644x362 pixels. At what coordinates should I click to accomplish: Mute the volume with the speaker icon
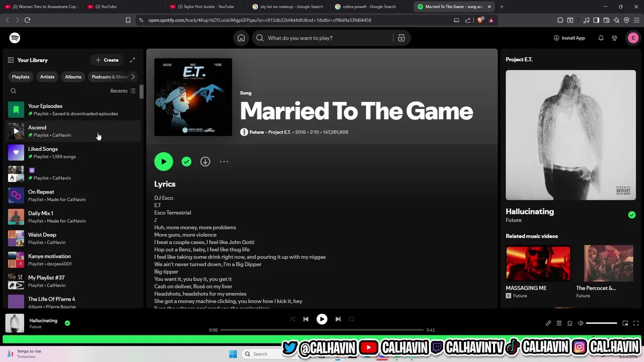click(x=581, y=323)
